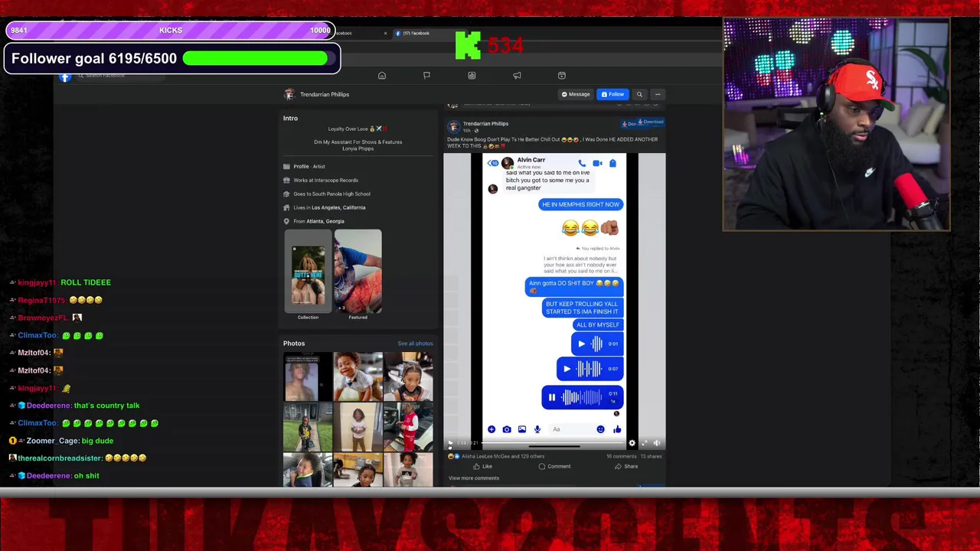980x551 pixels.
Task: Click the Aa message field in the video
Action: pos(571,429)
